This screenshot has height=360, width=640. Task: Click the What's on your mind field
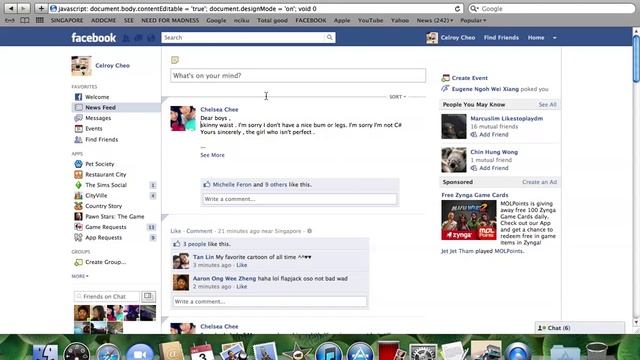pos(298,76)
